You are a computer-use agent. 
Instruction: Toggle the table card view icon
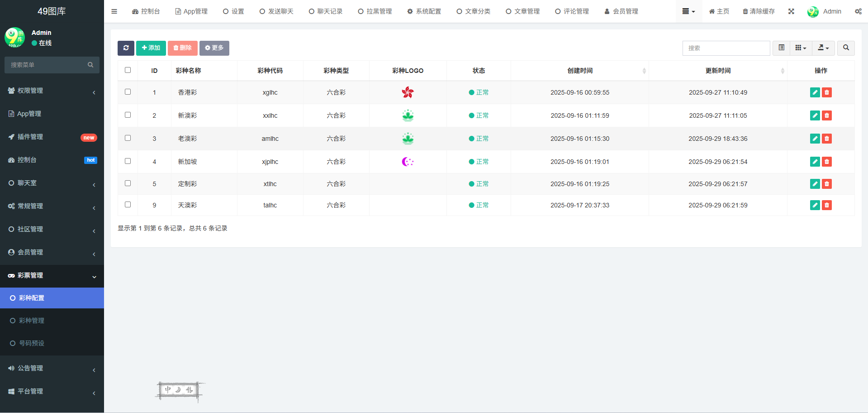(x=781, y=48)
